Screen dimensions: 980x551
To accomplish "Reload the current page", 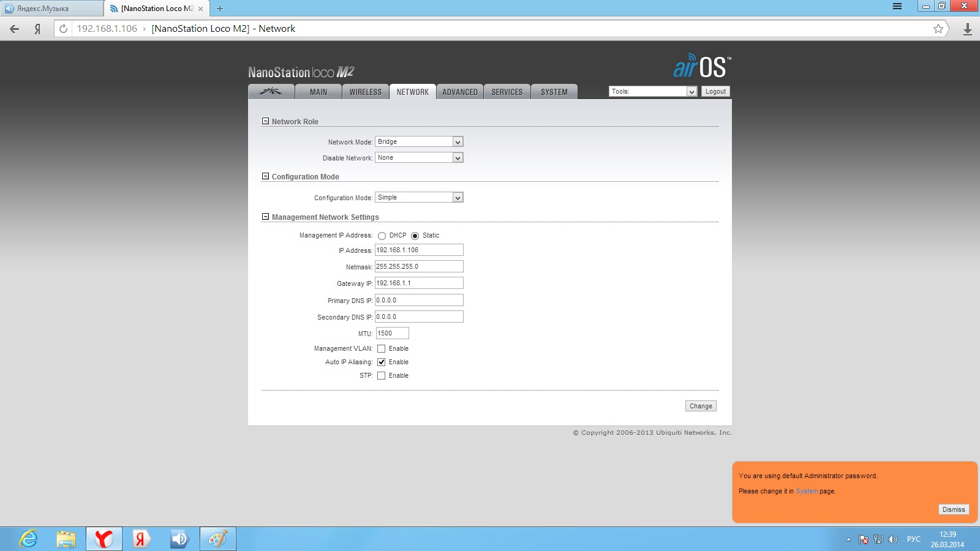I will pyautogui.click(x=63, y=29).
